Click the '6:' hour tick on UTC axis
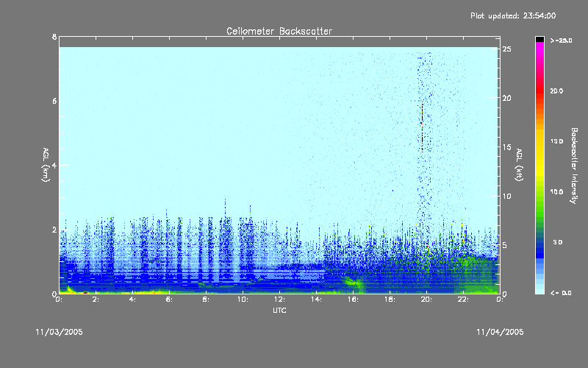The height and width of the screenshot is (368, 588). click(x=169, y=300)
